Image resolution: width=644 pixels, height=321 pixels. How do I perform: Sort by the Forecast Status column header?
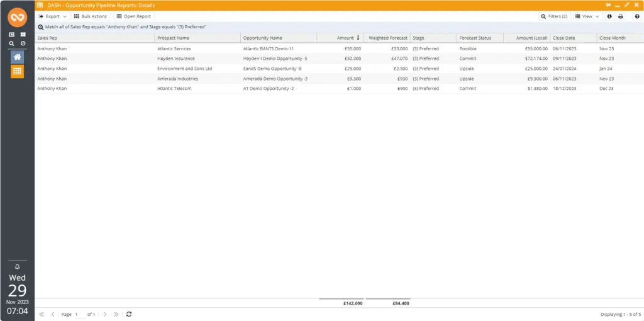point(480,38)
